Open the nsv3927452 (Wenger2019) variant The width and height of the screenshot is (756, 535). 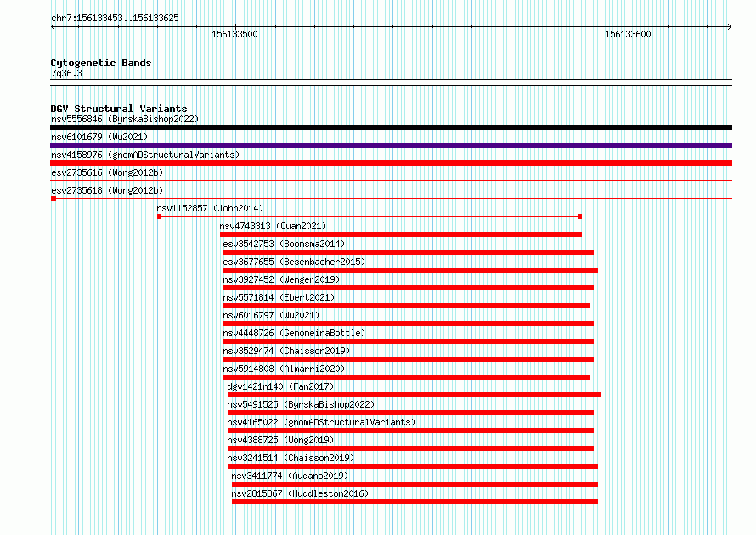coord(281,279)
